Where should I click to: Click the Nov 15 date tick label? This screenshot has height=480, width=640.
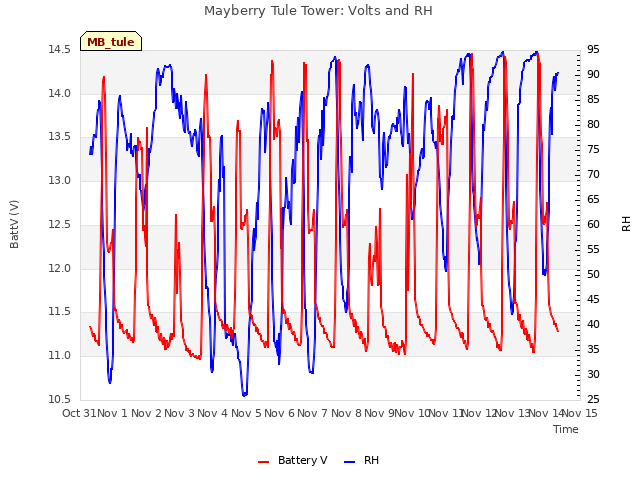point(580,413)
